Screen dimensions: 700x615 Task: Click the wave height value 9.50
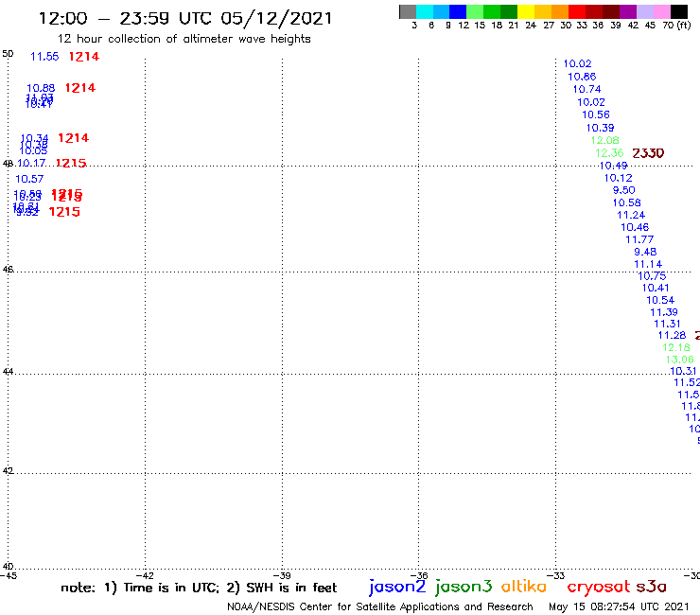tap(623, 190)
